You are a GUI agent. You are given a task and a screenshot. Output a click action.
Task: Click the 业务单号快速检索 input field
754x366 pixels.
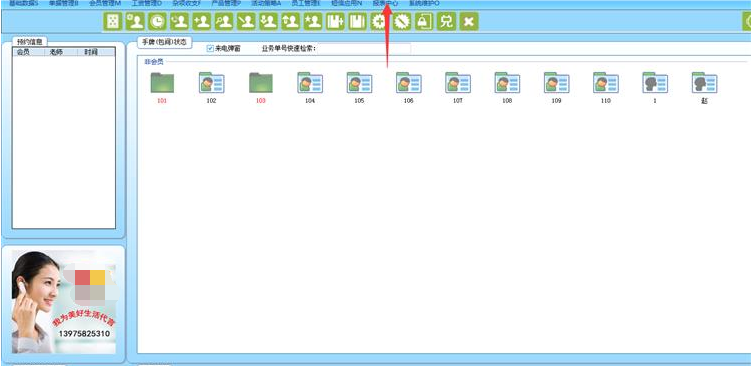(364, 49)
